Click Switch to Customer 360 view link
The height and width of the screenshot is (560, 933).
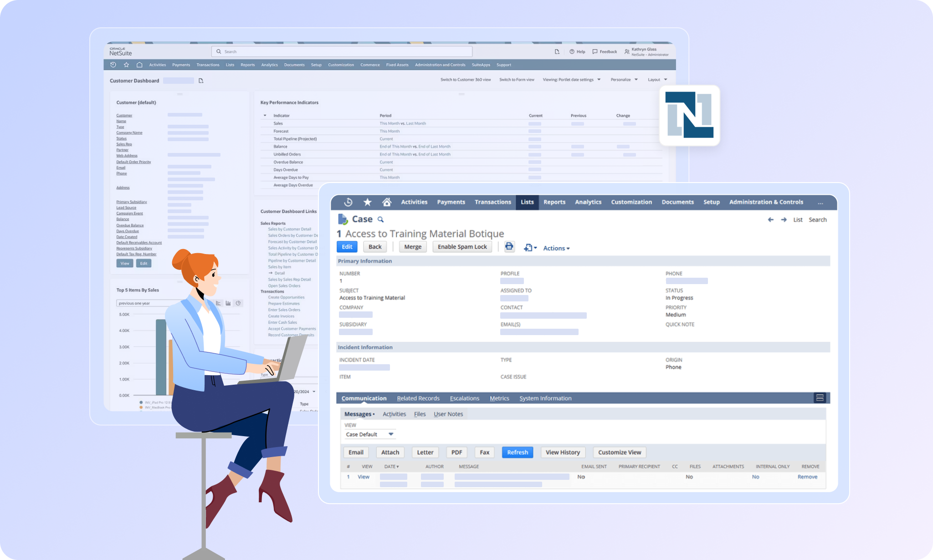point(466,80)
